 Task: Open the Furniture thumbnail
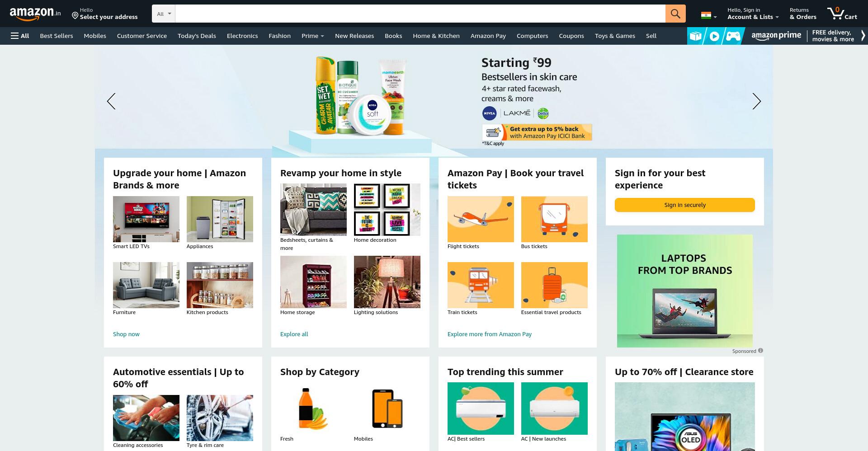(146, 285)
